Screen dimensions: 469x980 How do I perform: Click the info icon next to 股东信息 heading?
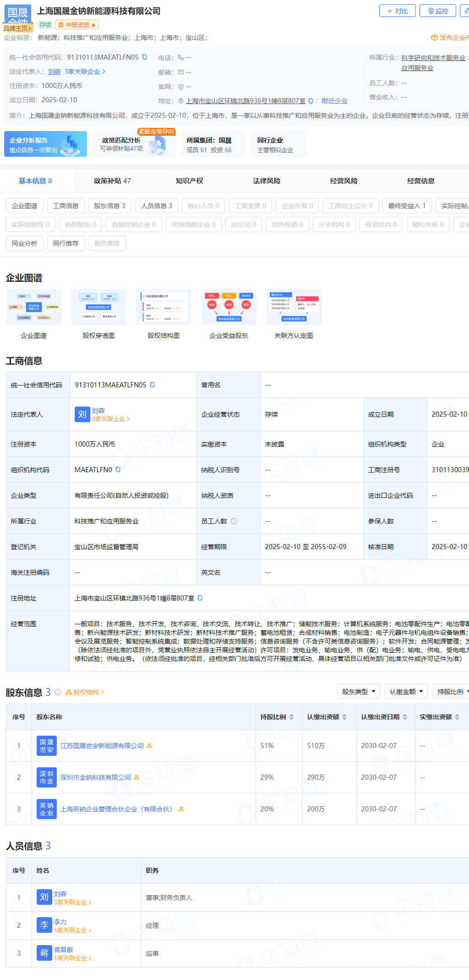(x=58, y=692)
